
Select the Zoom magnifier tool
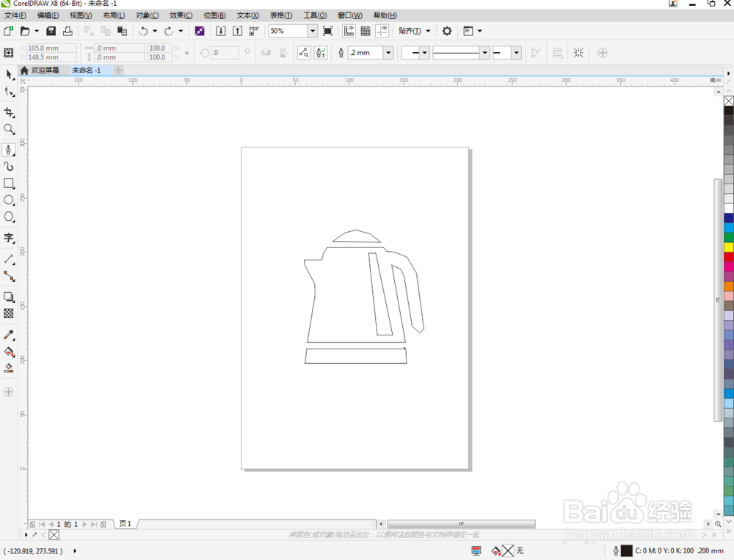(9, 129)
